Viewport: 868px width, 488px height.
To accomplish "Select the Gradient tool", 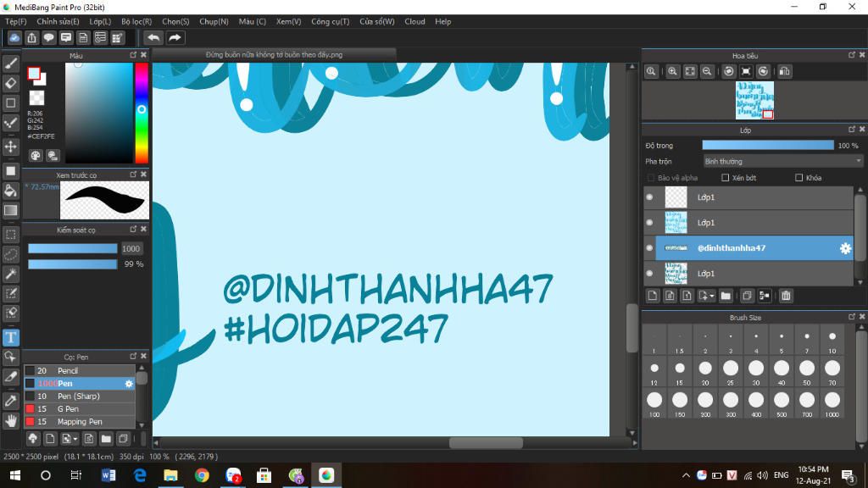I will (x=10, y=210).
